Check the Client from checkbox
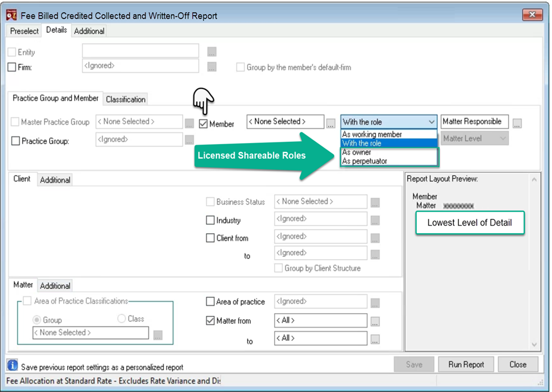Image resolution: width=552 pixels, height=392 pixels. click(x=210, y=238)
